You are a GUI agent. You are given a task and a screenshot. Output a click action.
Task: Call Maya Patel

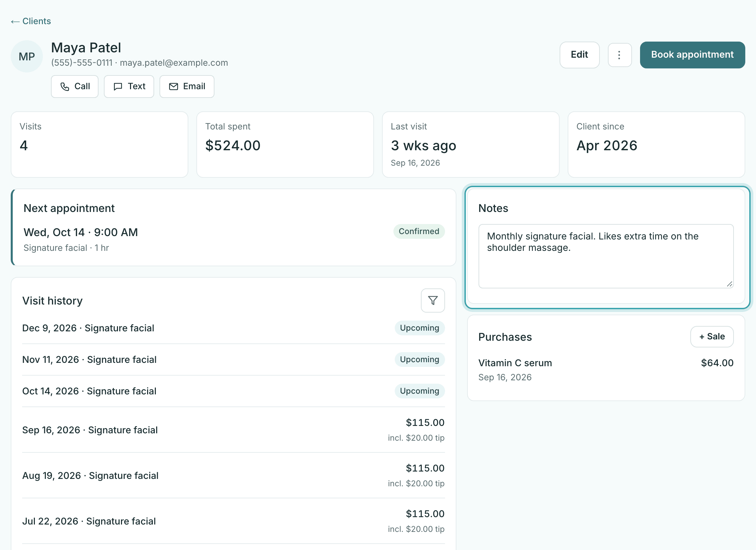pos(75,87)
